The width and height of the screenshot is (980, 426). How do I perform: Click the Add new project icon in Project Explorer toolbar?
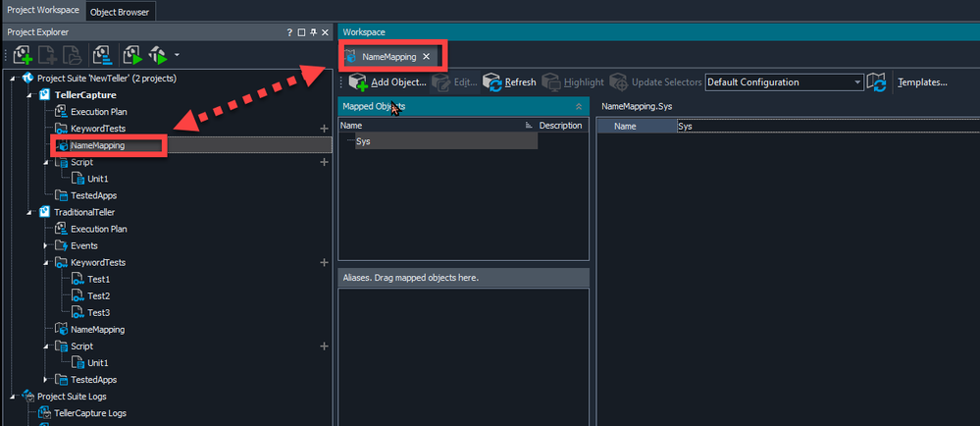point(23,55)
